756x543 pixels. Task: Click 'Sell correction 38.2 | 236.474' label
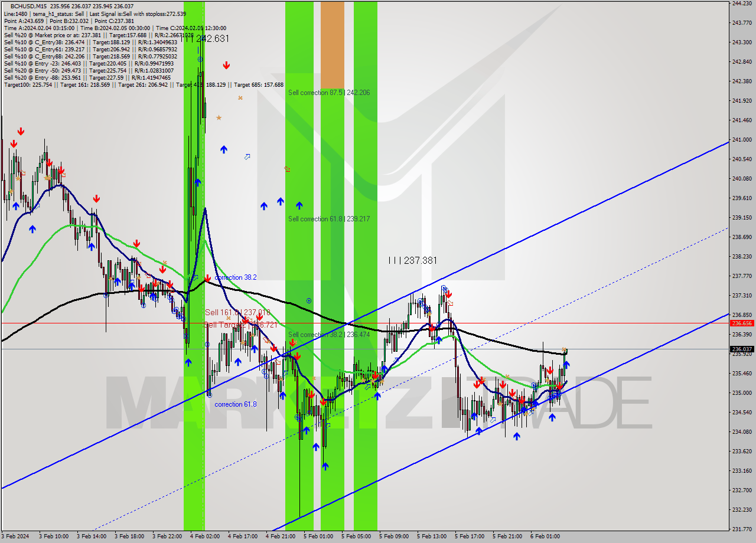click(x=329, y=335)
